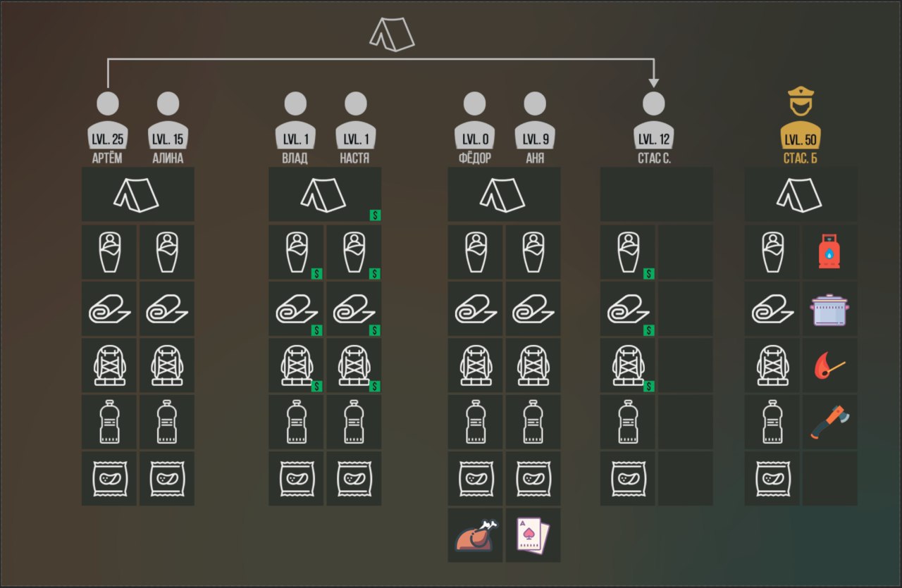
Task: Click the LVL. 50 gold badge
Action: tap(800, 139)
